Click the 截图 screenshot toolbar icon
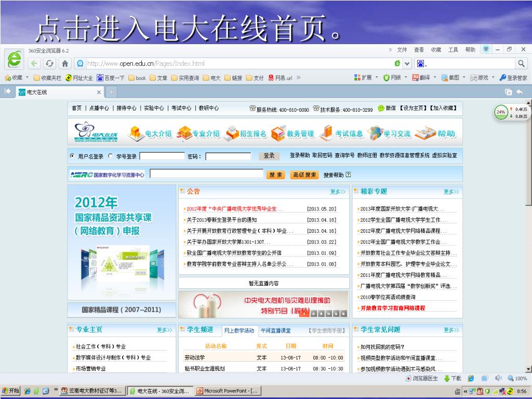Image resolution: width=532 pixels, height=399 pixels. [445, 78]
